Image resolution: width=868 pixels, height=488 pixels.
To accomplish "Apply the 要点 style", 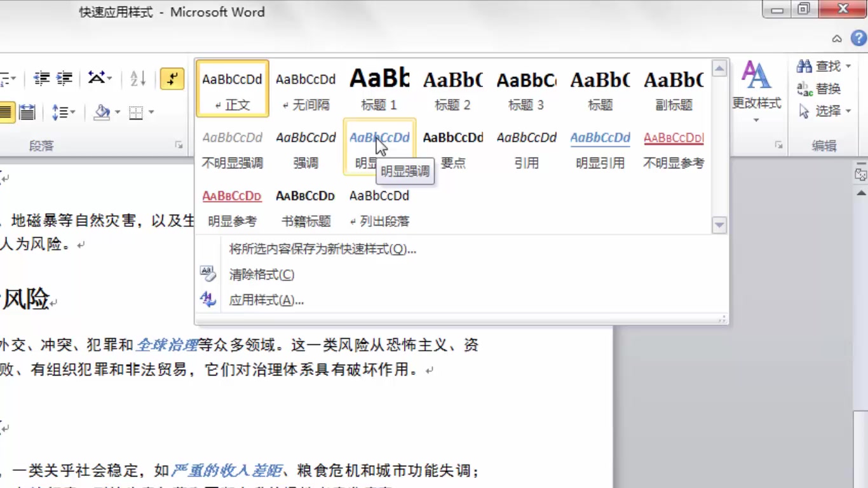I will [453, 147].
